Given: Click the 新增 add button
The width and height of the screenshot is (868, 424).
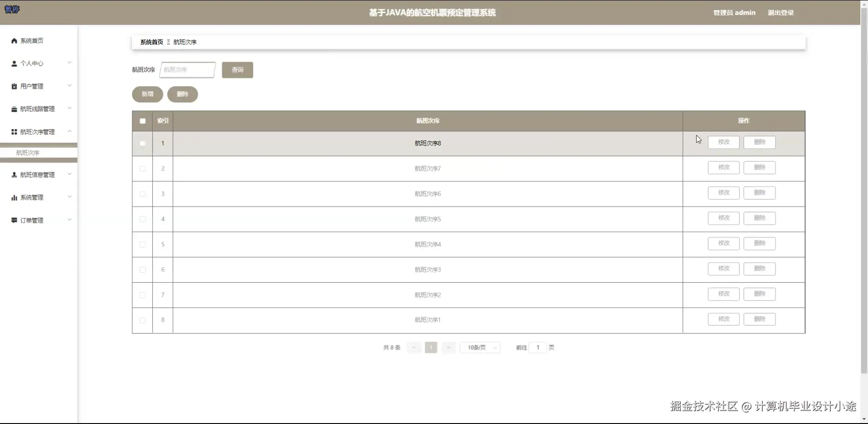Looking at the screenshot, I should (x=147, y=94).
